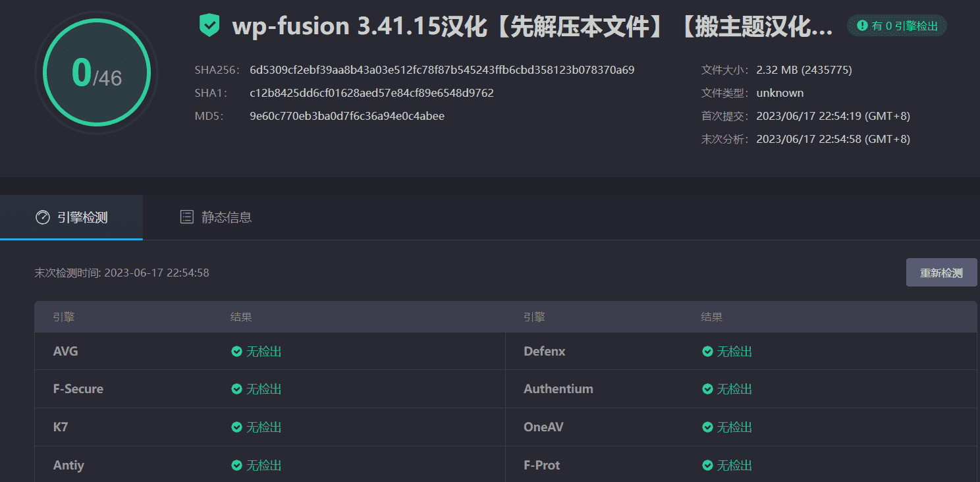Select the MD5 hash value 9e60c770…
This screenshot has width=980, height=482.
point(347,116)
